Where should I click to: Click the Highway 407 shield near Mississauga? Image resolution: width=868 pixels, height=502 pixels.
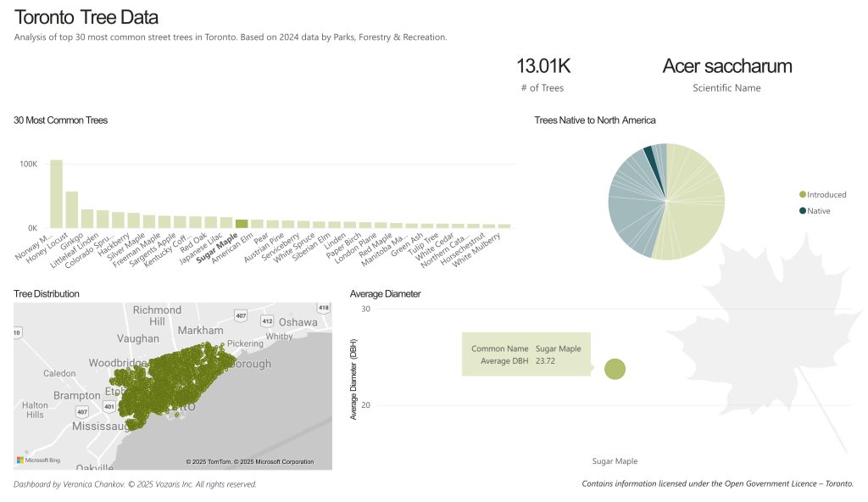pos(81,411)
